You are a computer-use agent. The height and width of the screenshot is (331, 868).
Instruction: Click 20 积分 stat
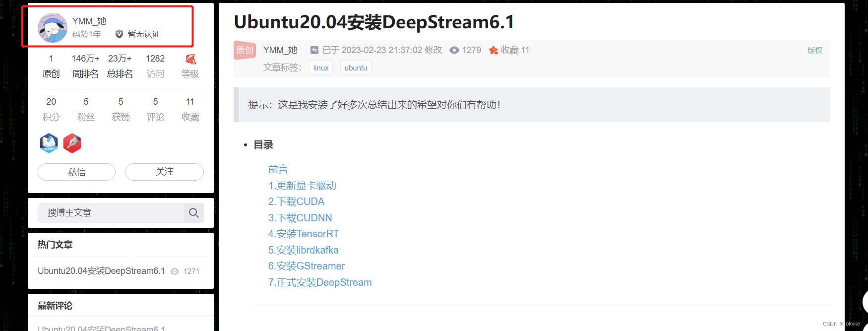tap(51, 109)
